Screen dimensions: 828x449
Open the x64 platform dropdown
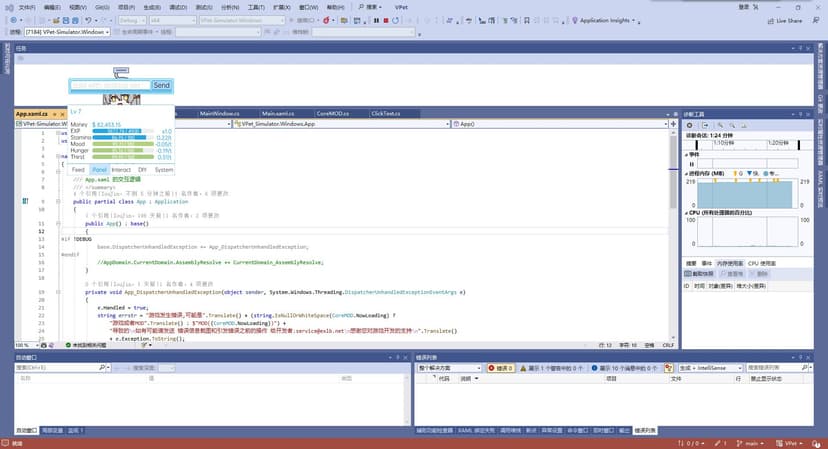[x=173, y=20]
